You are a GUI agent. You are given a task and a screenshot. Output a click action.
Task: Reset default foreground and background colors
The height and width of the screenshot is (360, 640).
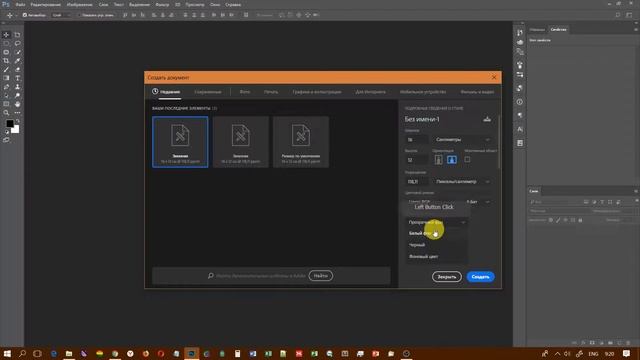[7, 132]
